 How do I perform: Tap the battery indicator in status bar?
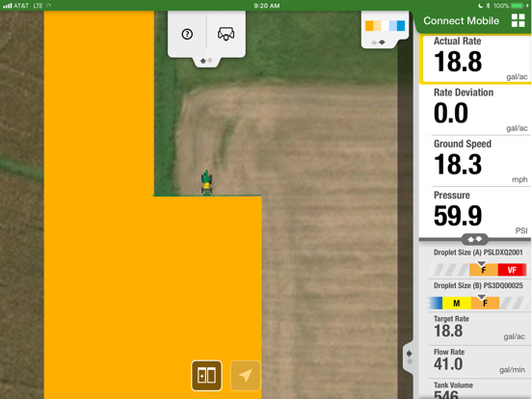[x=519, y=6]
